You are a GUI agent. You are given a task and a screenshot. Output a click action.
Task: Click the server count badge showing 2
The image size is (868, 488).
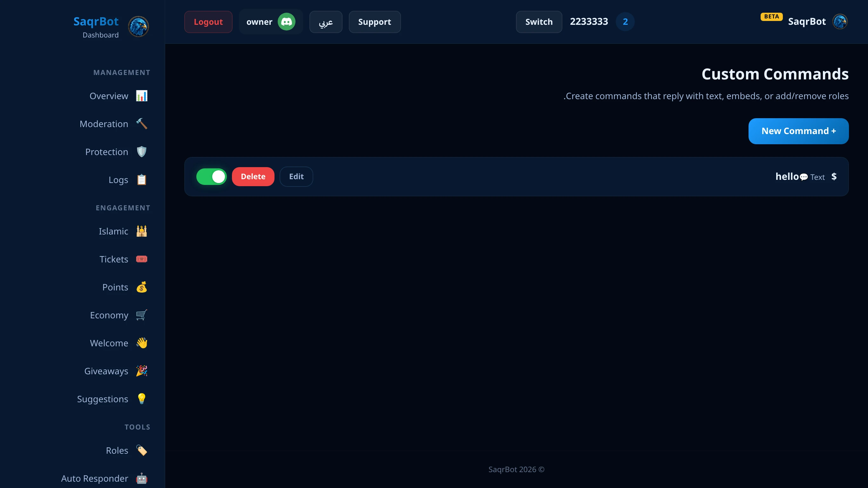625,22
